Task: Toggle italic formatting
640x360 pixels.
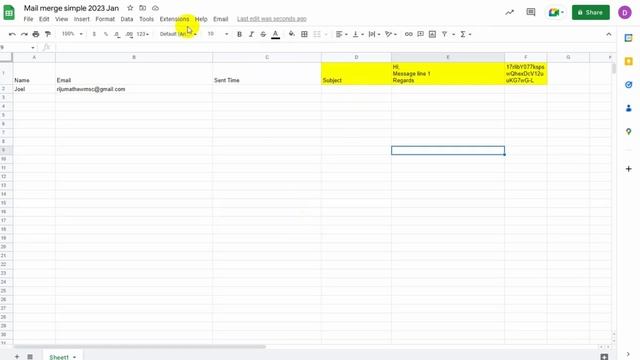Action: click(251, 34)
